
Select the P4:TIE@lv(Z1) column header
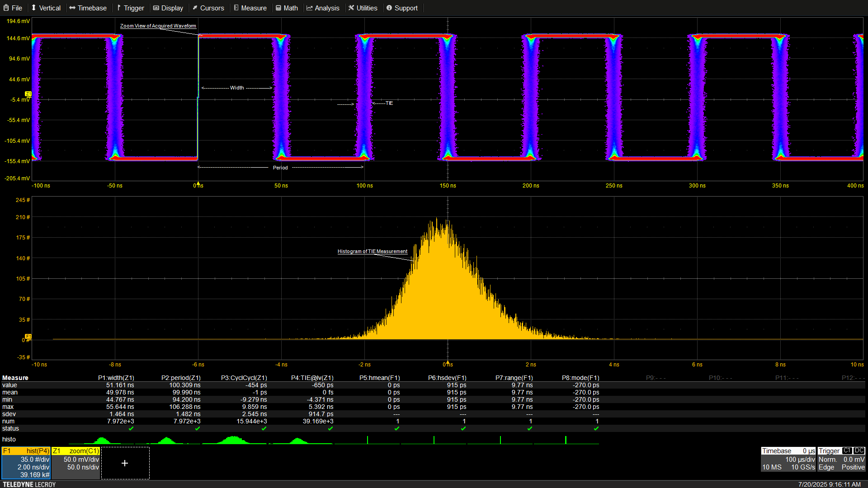312,378
